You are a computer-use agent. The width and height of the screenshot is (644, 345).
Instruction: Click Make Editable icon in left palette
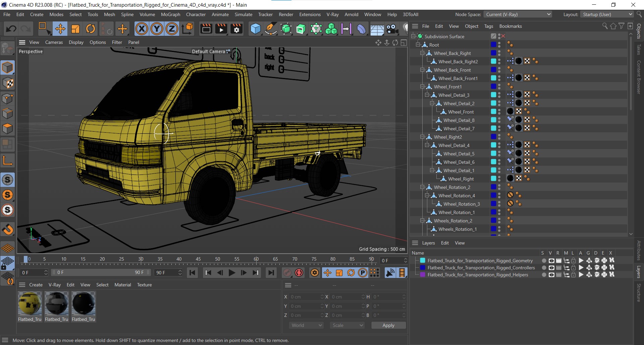[x=7, y=49]
